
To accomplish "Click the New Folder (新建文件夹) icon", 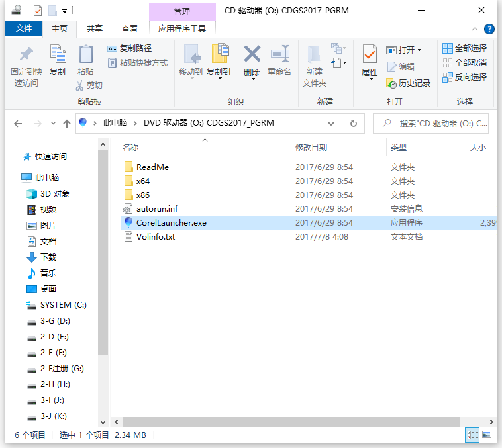I will [314, 54].
